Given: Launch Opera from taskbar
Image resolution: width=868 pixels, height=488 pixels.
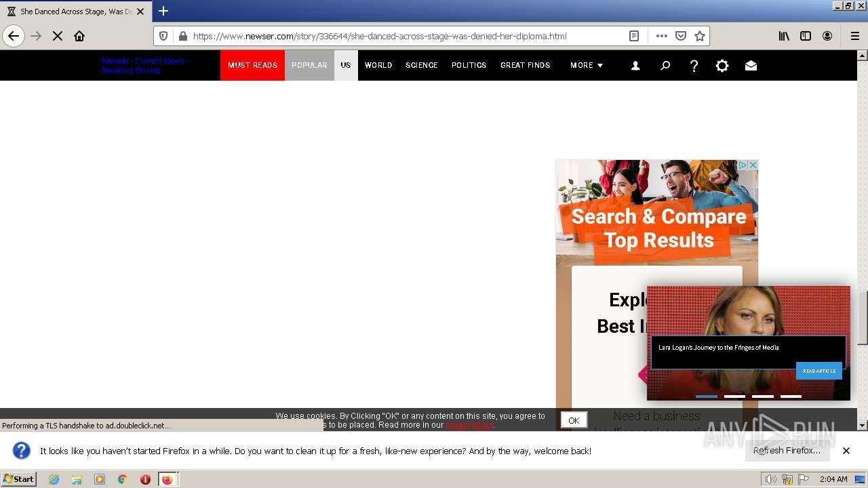Looking at the screenshot, I should tap(145, 479).
